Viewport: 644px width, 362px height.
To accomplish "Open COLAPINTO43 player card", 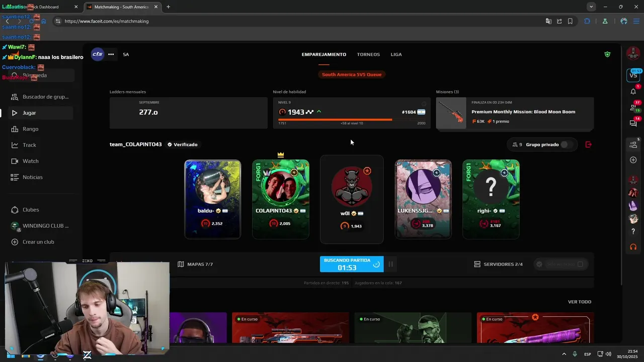I will [281, 199].
